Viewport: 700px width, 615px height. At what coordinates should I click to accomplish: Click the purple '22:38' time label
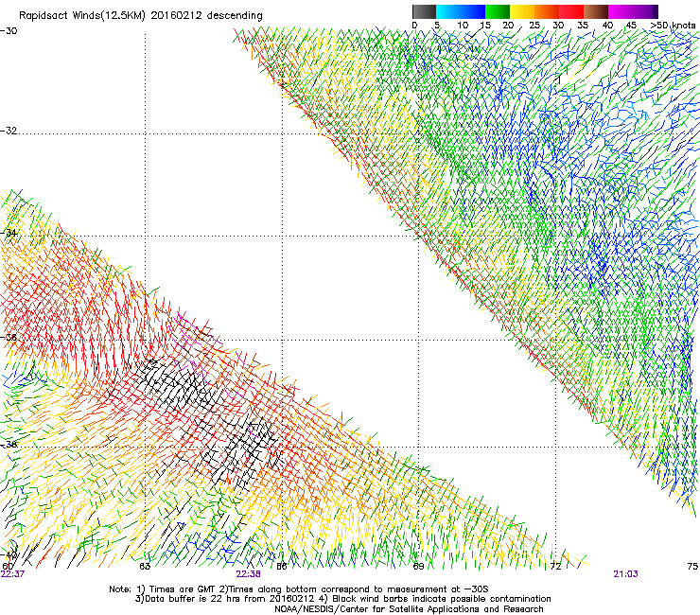click(248, 574)
